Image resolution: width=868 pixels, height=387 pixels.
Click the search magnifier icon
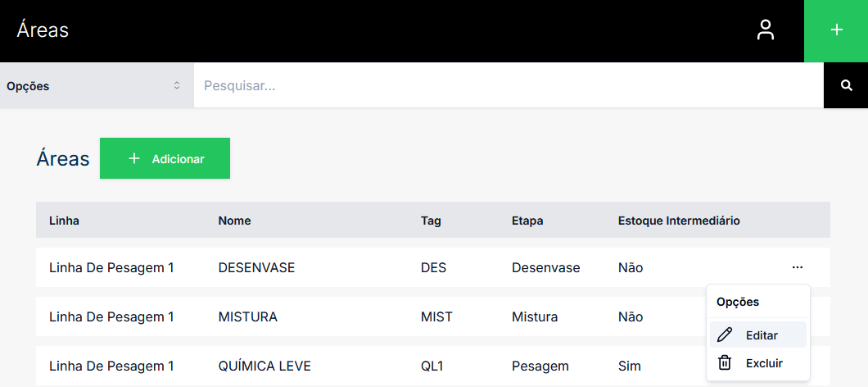pyautogui.click(x=846, y=85)
